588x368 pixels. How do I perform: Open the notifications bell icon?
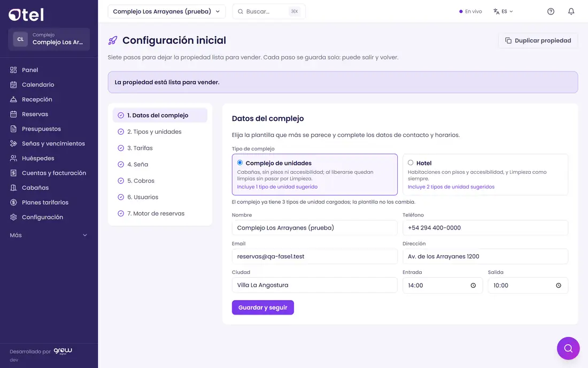tap(571, 11)
